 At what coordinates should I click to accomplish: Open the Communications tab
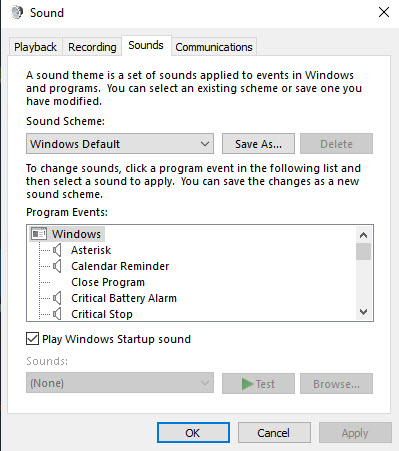coord(214,47)
